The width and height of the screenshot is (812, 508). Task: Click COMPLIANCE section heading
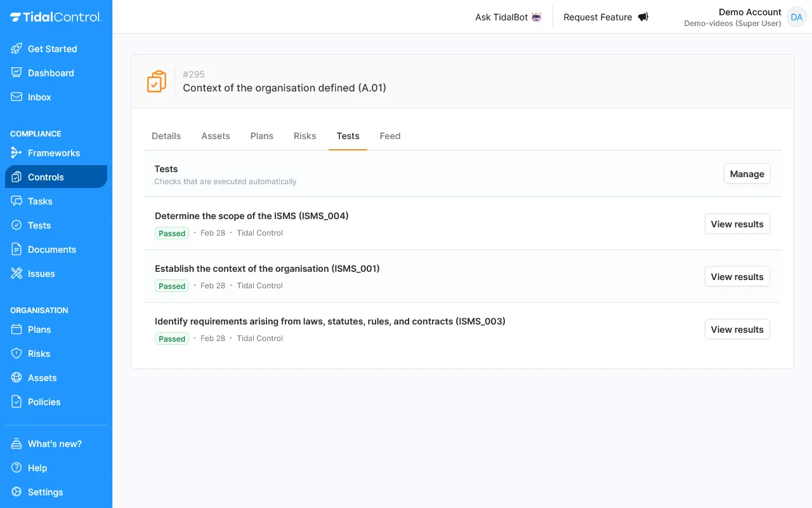point(36,134)
